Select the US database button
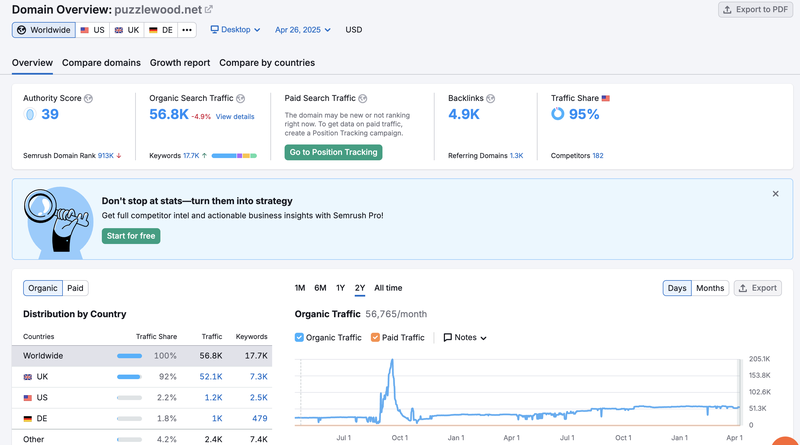This screenshot has width=800, height=445. click(92, 30)
